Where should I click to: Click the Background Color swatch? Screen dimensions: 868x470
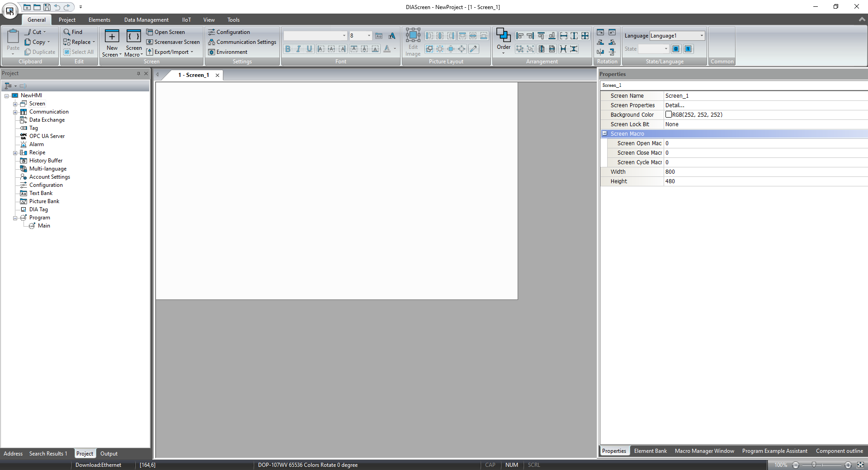[669, 115]
